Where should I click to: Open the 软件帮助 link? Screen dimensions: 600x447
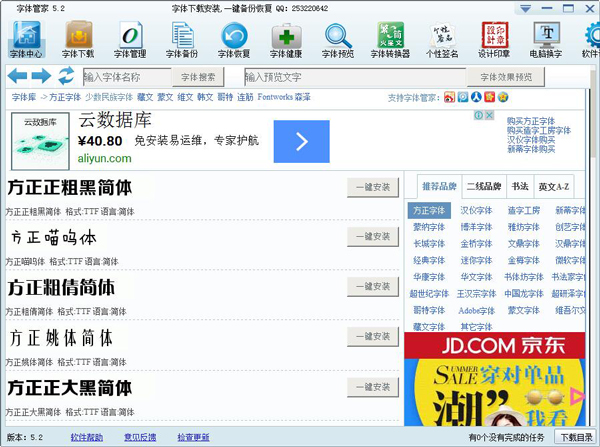click(x=86, y=437)
